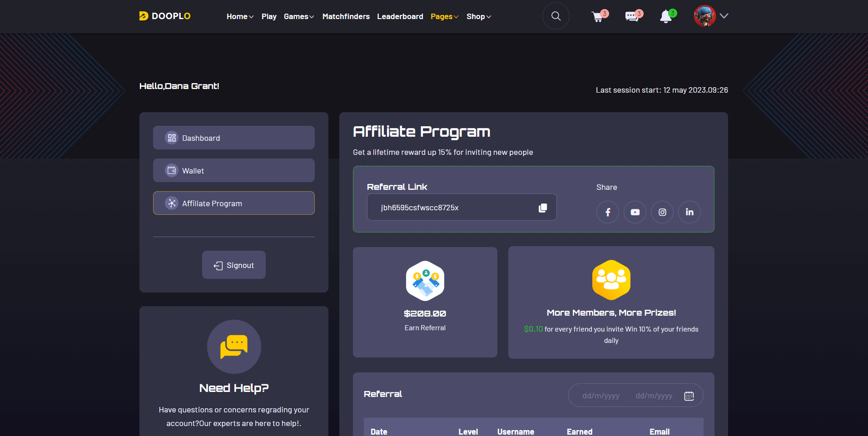Click the Need Help chat bubble icon
The height and width of the screenshot is (436, 868).
coord(234,347)
